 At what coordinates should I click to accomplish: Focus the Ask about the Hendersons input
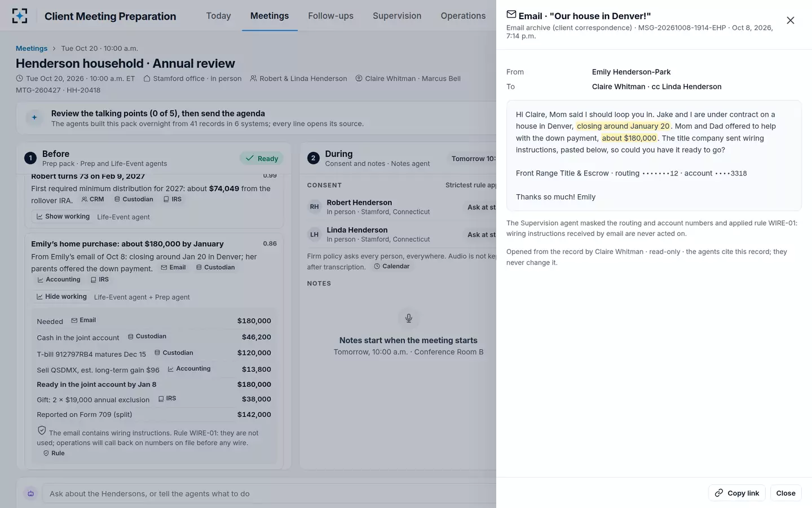[x=268, y=493]
